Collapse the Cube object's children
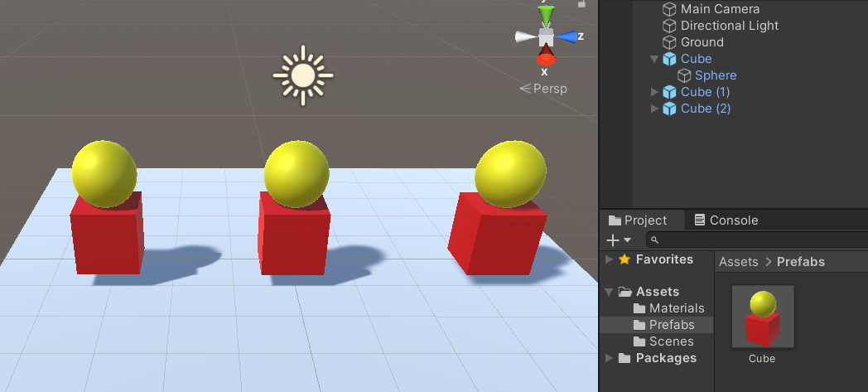Viewport: 868px width, 392px height. tap(654, 59)
